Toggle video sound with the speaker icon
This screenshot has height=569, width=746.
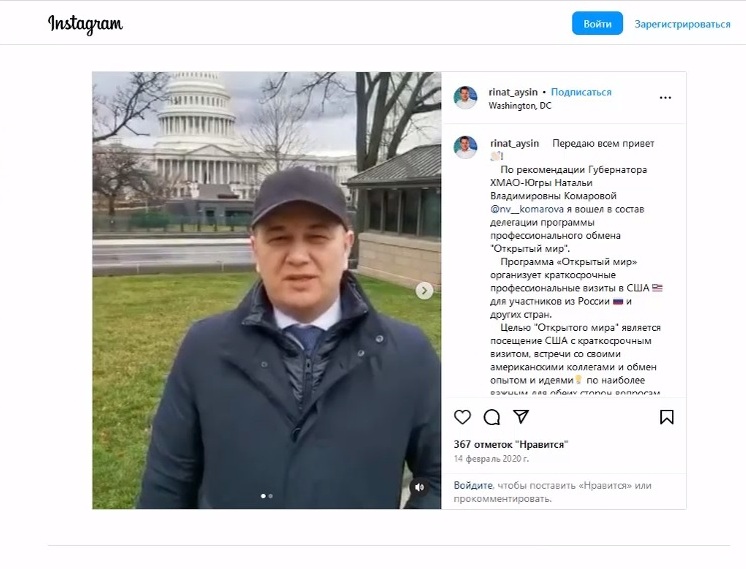tap(419, 487)
